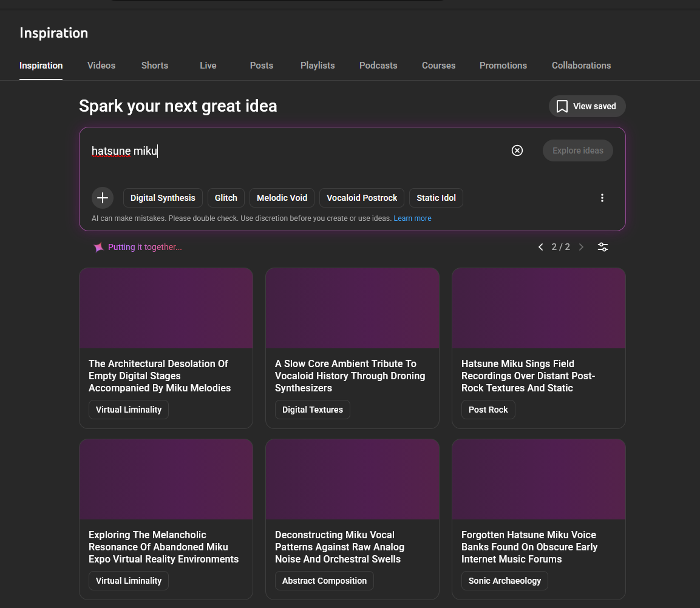Click the title 'Forgotten Hatsune Miku Voice Banks'
700x608 pixels.
pyautogui.click(x=529, y=547)
